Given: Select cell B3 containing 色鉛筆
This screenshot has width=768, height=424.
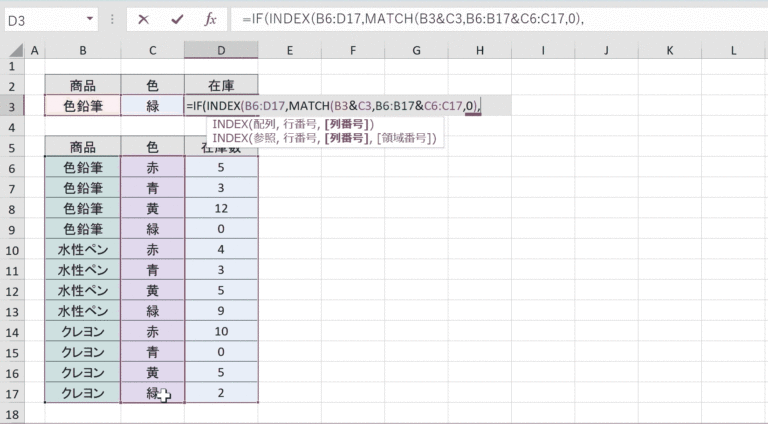Looking at the screenshot, I should point(82,106).
